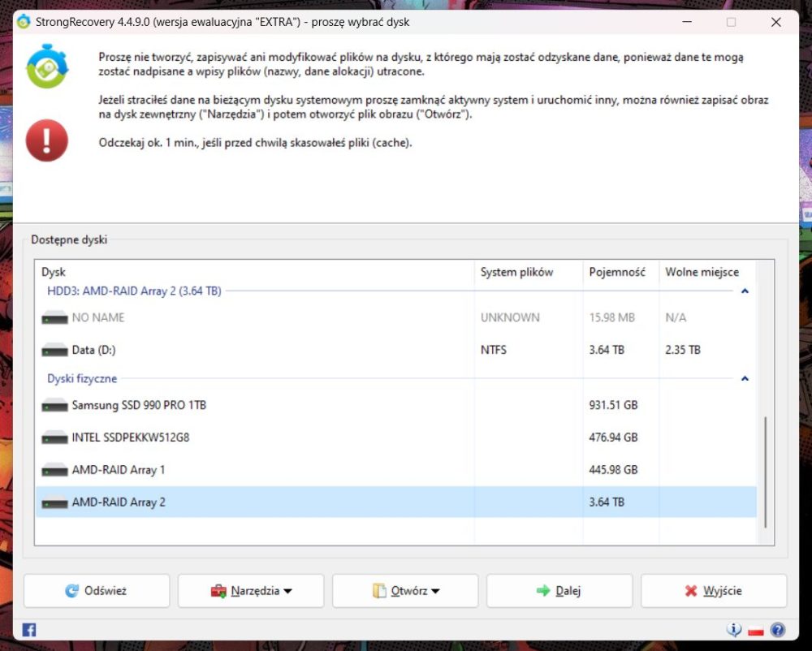Open the Otwórz dropdown menu
The image size is (812, 651).
[405, 590]
